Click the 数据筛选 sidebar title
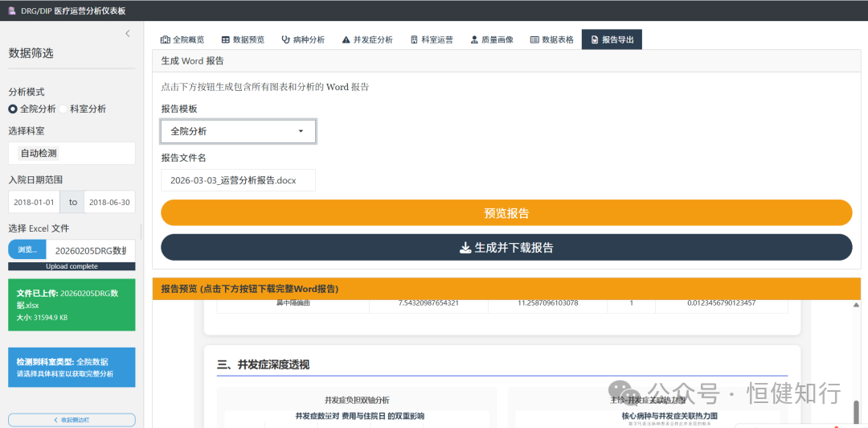This screenshot has width=868, height=428. click(31, 53)
